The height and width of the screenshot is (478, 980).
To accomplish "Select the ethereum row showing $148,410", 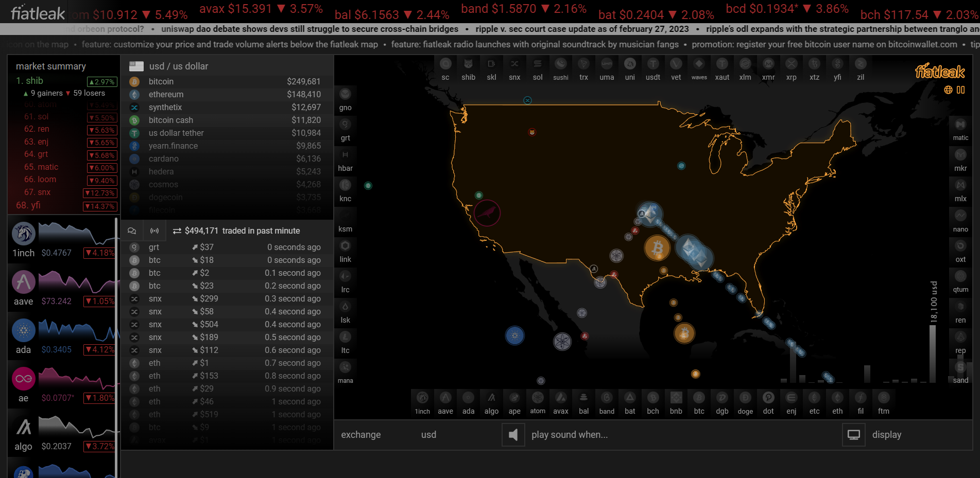I will coord(227,95).
